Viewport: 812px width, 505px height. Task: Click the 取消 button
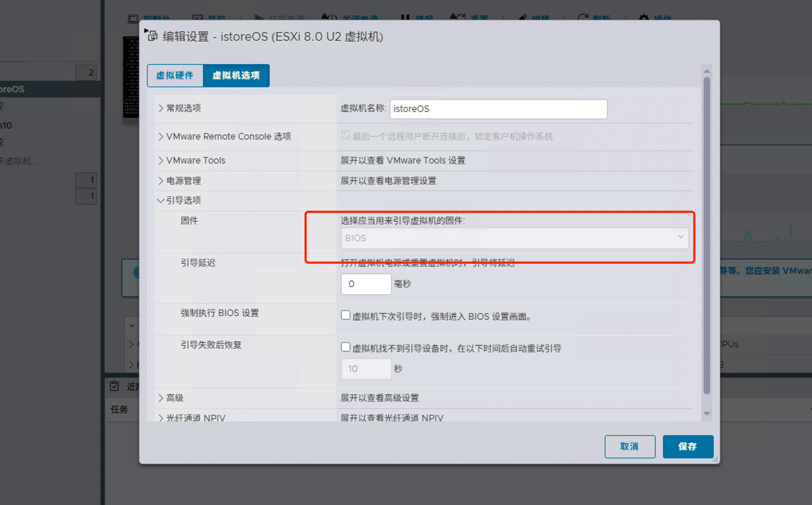(x=629, y=446)
